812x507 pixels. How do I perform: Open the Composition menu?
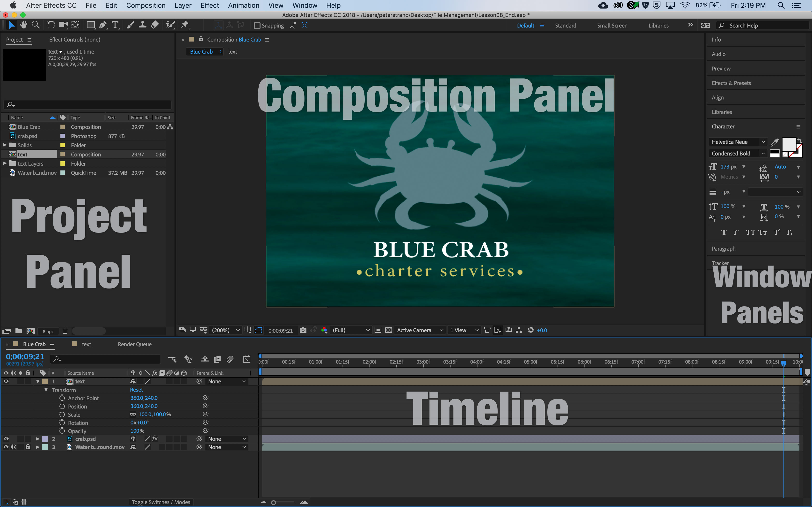coord(146,5)
